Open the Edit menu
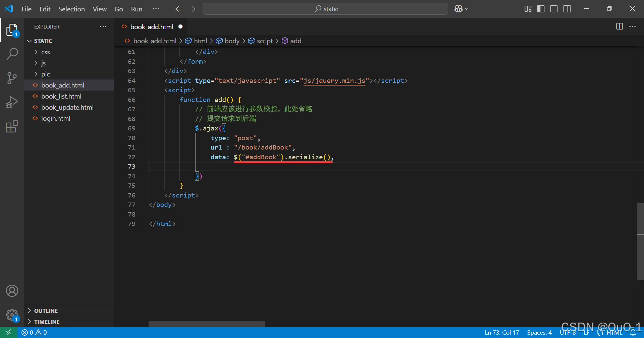This screenshot has height=338, width=644. pyautogui.click(x=45, y=9)
